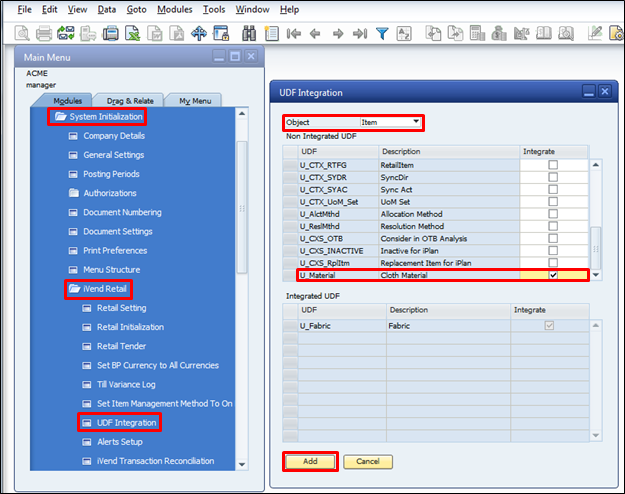
Task: Uncheck Integrate for U_Material Cloth Material
Action: tap(553, 275)
